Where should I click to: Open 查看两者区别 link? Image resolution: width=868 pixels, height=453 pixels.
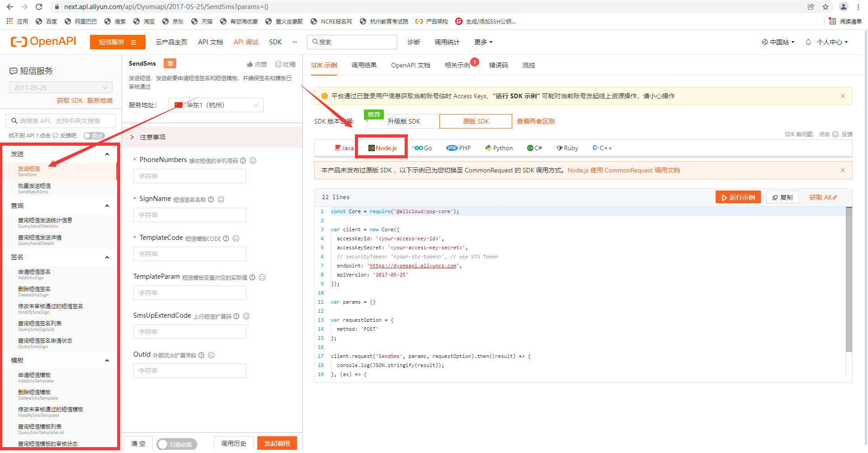click(x=536, y=121)
